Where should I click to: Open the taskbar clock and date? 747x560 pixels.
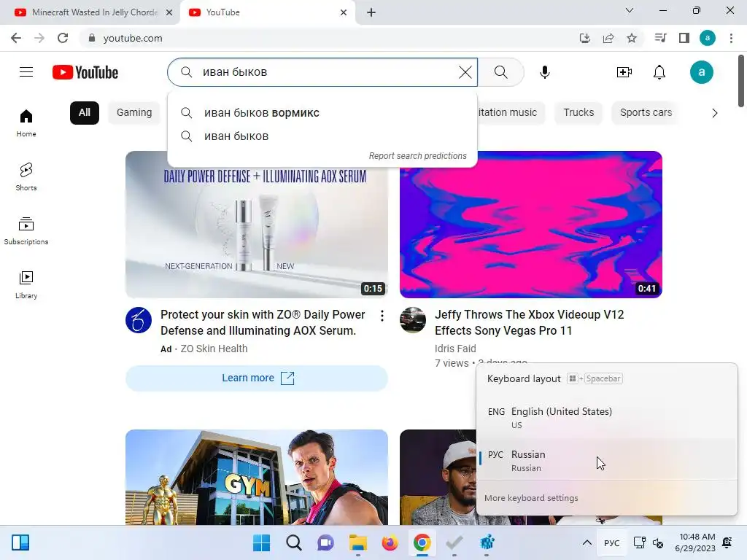(x=695, y=542)
